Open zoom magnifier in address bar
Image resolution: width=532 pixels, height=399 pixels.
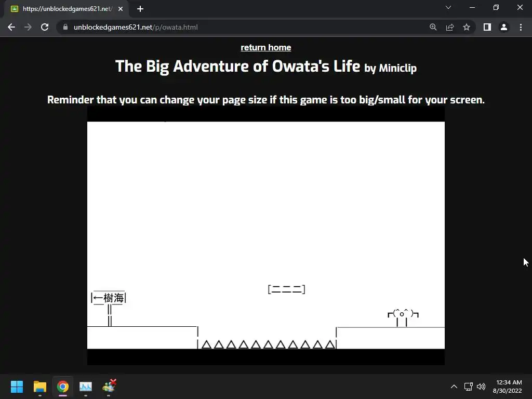pyautogui.click(x=433, y=27)
